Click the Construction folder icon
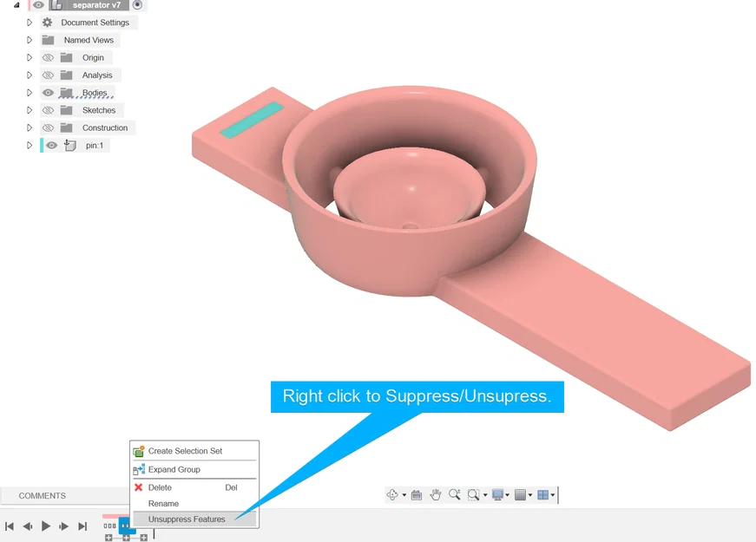Screen dimensions: 756x542 66,127
